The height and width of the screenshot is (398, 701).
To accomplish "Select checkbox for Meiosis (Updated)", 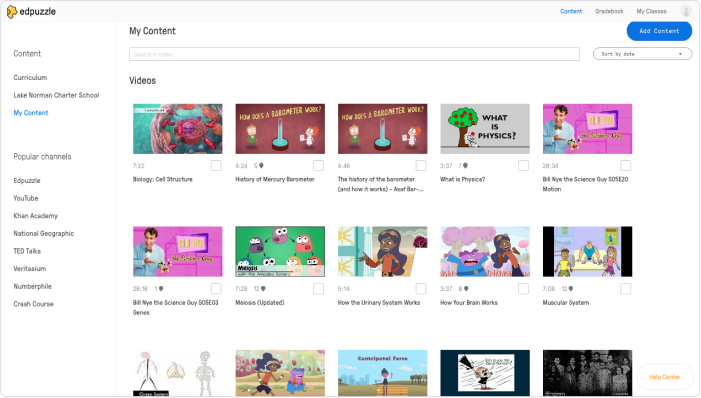I will (318, 288).
